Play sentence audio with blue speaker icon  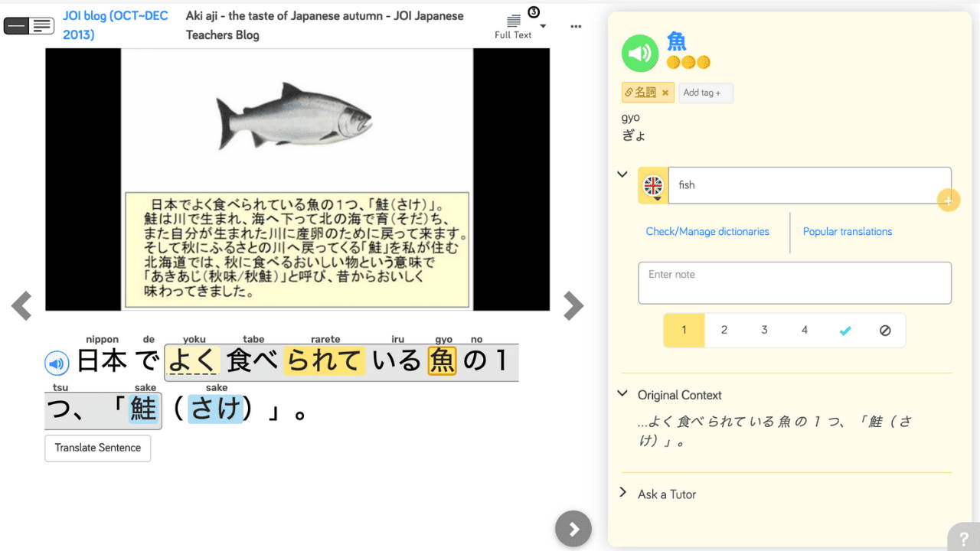pos(57,363)
